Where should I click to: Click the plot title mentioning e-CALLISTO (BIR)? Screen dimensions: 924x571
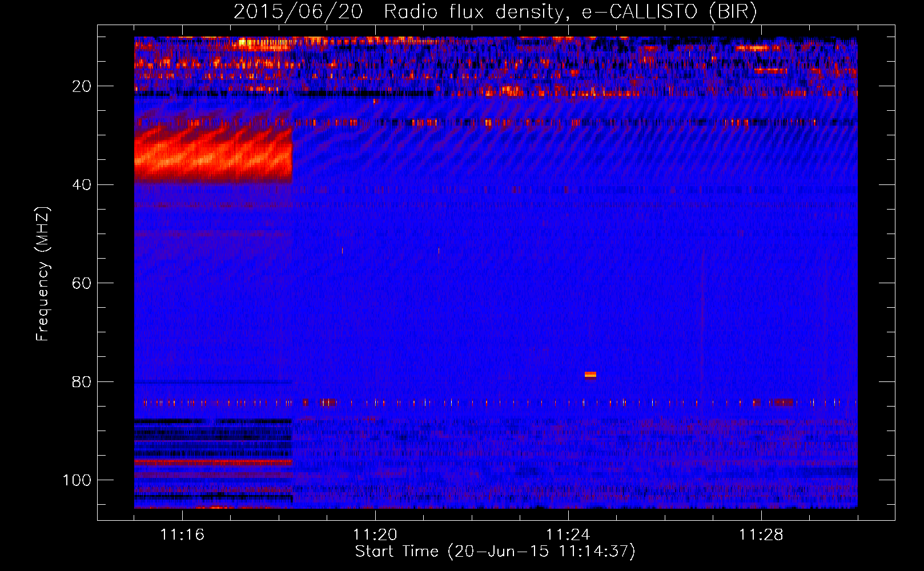coord(495,11)
